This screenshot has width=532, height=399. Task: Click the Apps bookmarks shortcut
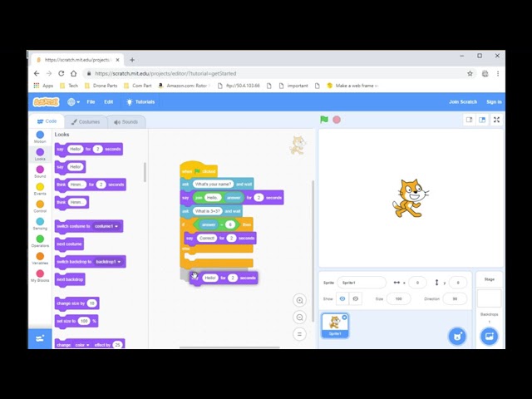coord(43,86)
